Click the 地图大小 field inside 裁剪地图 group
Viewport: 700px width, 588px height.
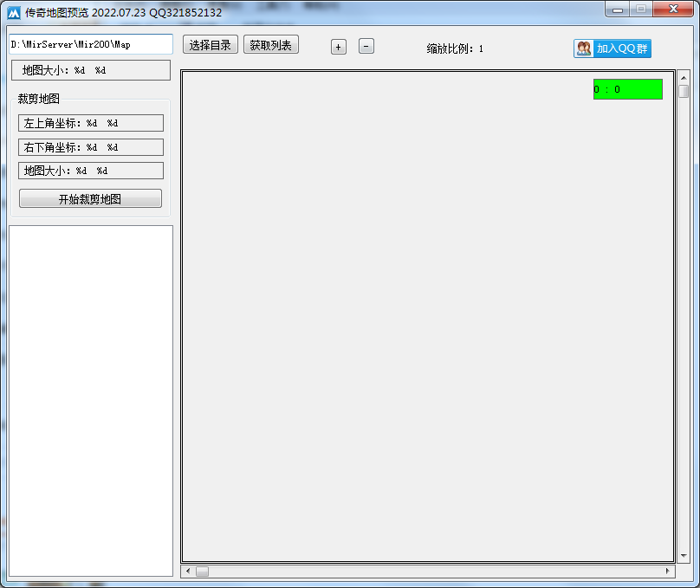[x=91, y=171]
